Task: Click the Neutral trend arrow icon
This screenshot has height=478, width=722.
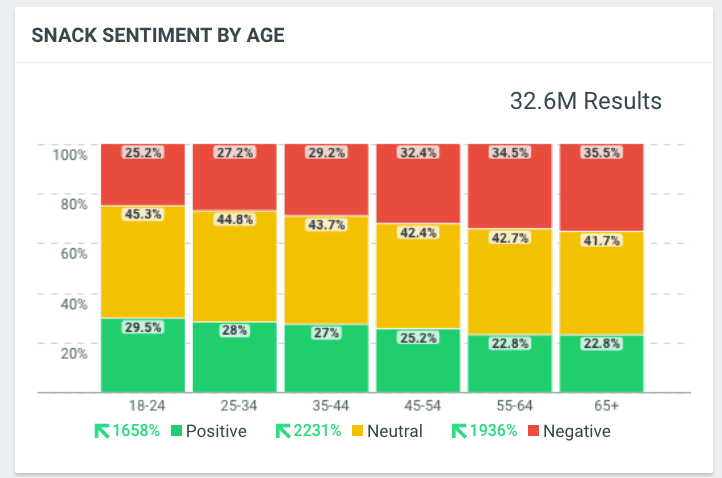Action: click(283, 432)
